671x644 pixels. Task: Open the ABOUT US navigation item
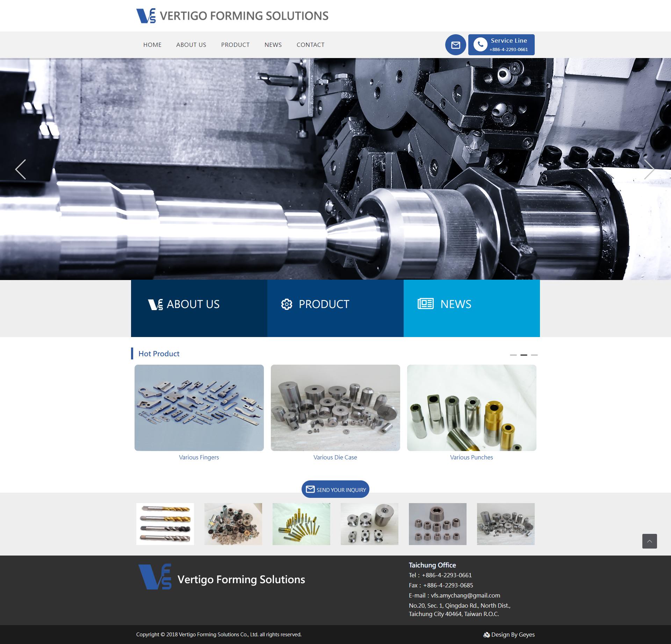pos(191,45)
